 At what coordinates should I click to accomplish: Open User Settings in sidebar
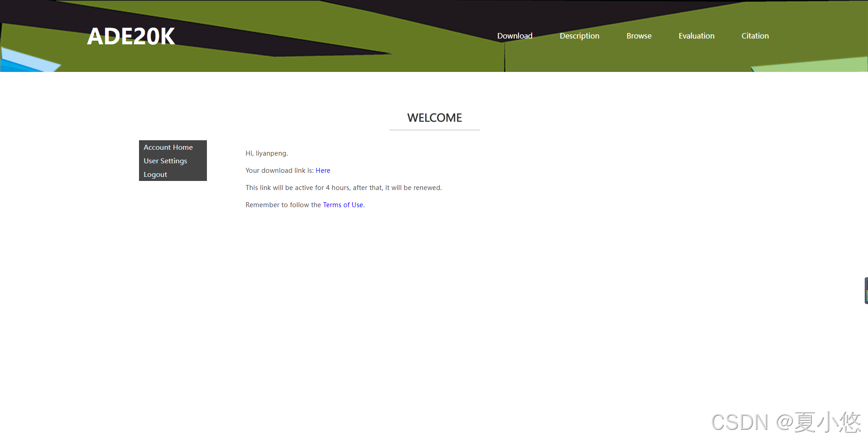click(173, 161)
